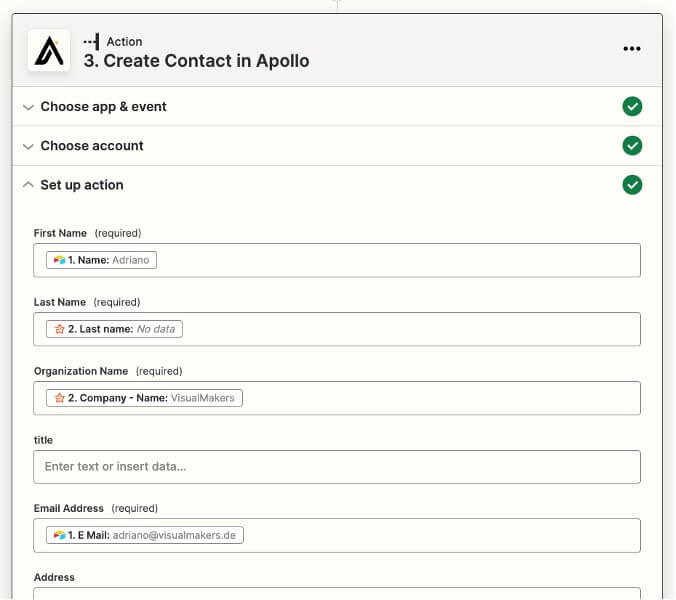The width and height of the screenshot is (676, 600).
Task: Open the three-dot step options menu
Action: pos(632,49)
